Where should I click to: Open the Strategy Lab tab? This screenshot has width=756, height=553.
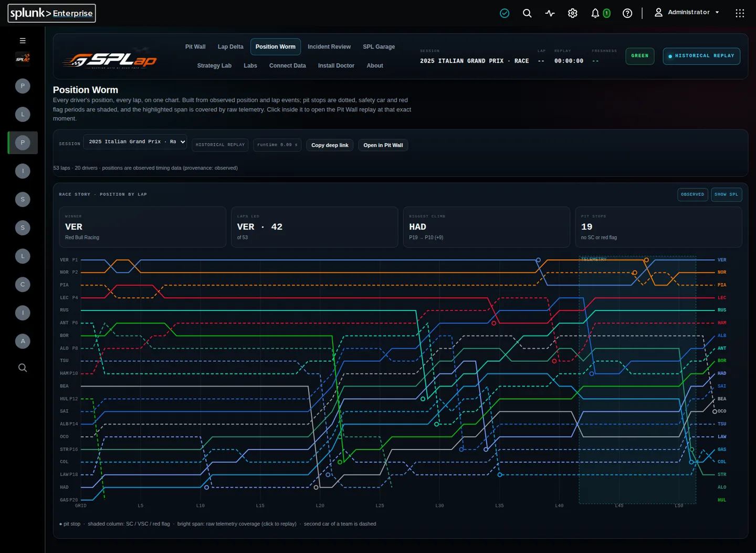click(214, 66)
